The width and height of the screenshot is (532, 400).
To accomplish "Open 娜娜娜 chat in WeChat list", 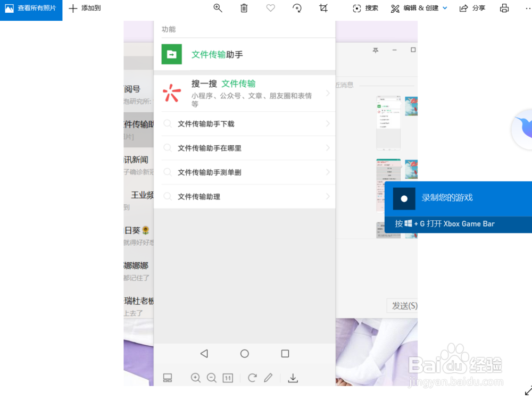I will click(139, 271).
